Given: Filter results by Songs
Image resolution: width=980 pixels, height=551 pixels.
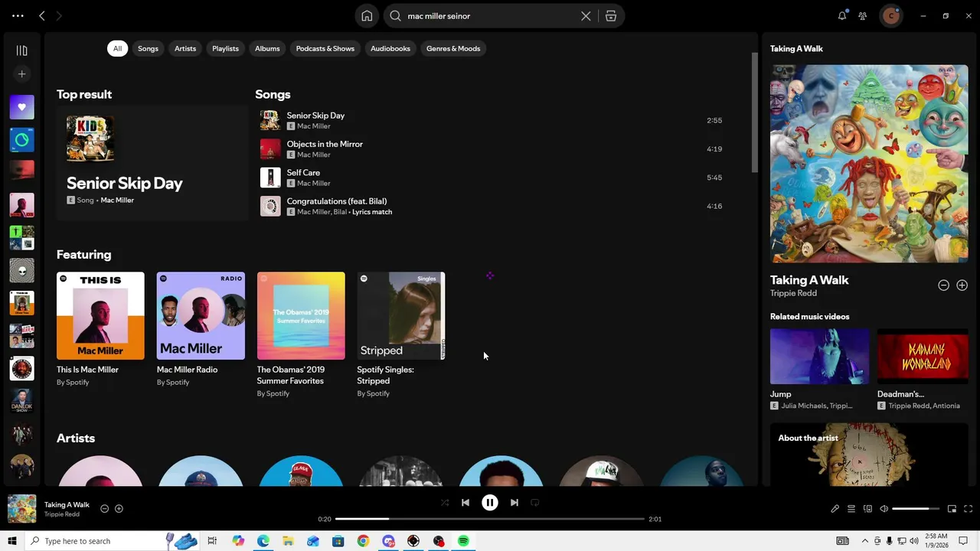Looking at the screenshot, I should tap(148, 48).
